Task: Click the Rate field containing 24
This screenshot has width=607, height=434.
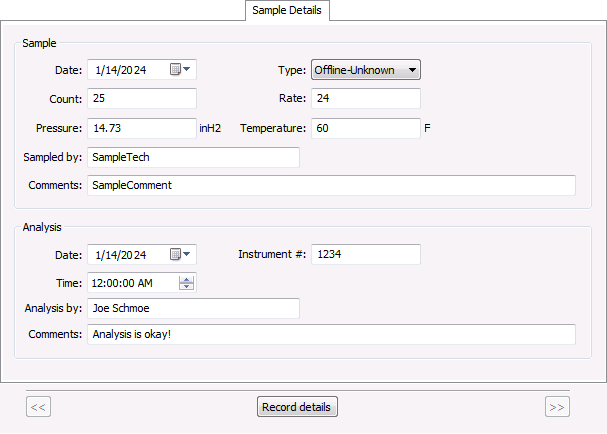Action: pos(365,98)
